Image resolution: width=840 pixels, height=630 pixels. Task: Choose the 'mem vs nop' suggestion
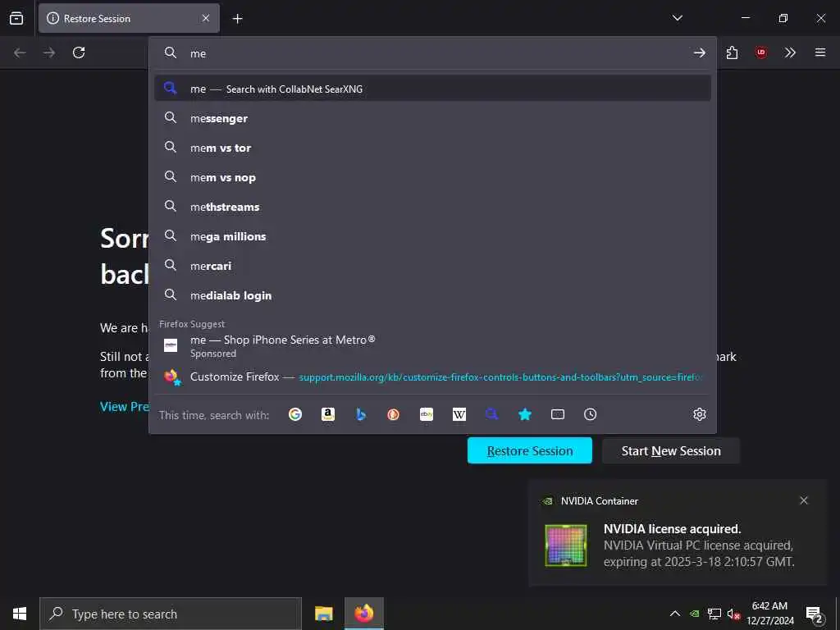click(432, 177)
